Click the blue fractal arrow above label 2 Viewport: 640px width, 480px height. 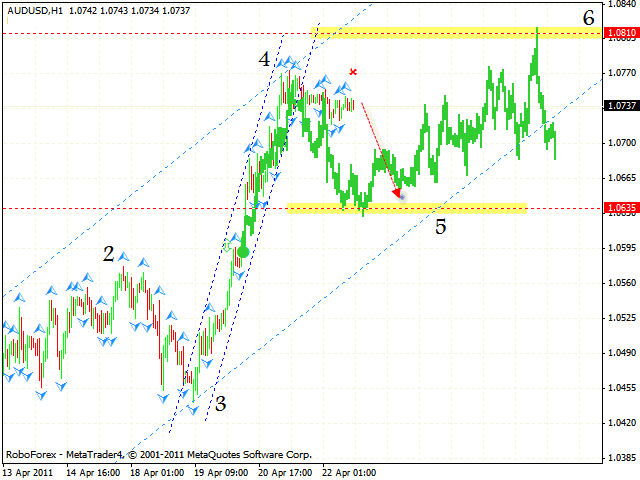(x=123, y=257)
